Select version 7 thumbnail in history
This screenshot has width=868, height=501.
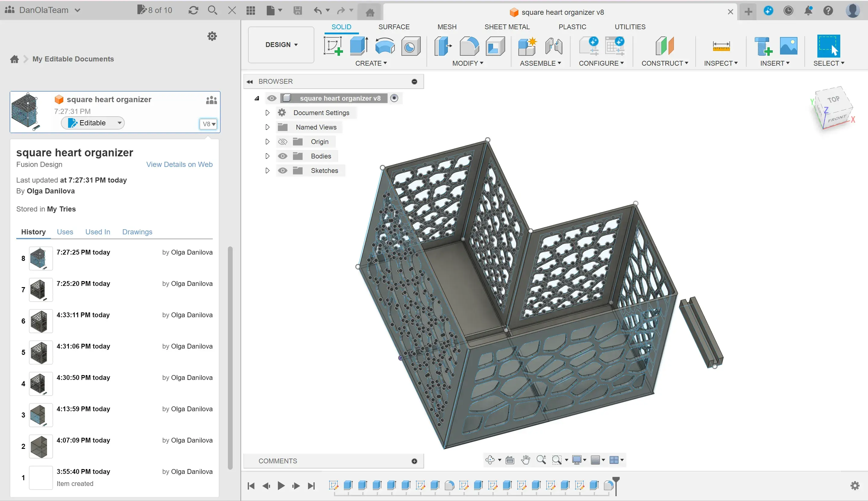click(41, 290)
